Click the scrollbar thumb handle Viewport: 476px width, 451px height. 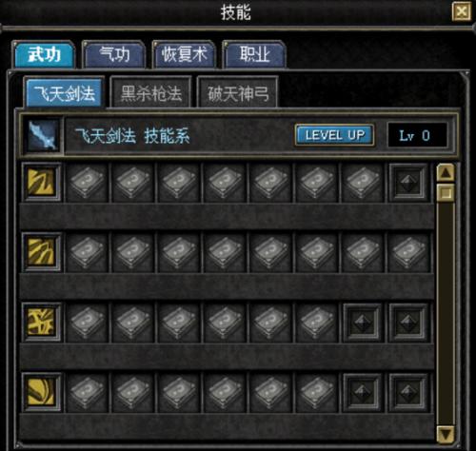click(446, 192)
